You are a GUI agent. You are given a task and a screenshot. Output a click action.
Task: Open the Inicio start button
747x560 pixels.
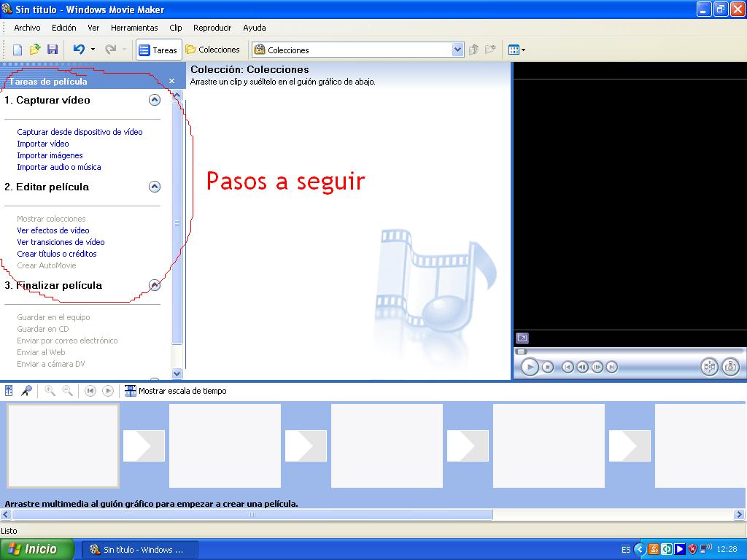click(37, 549)
